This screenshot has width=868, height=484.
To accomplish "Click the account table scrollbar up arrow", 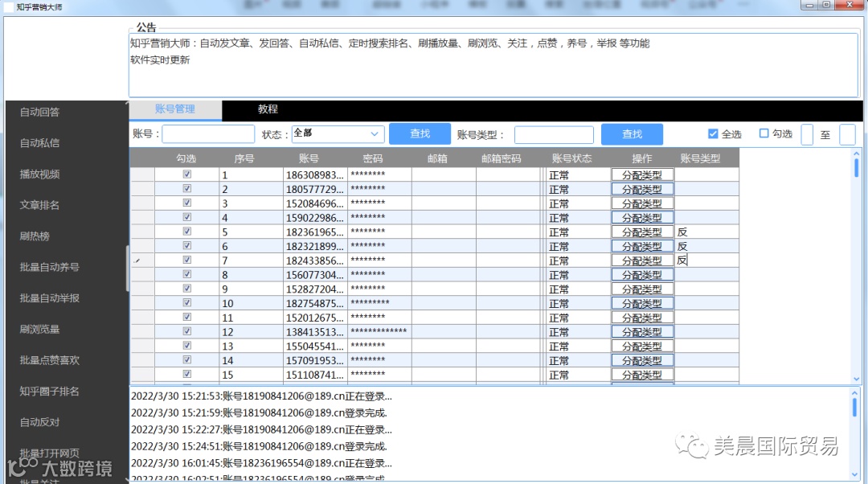I will tap(857, 154).
